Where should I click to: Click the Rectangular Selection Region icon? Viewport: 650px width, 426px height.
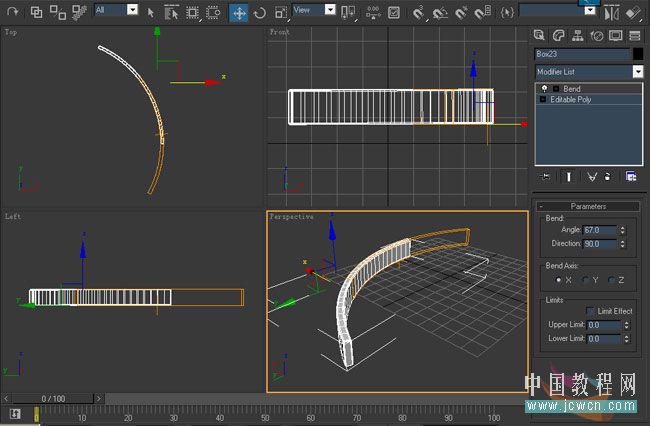192,12
